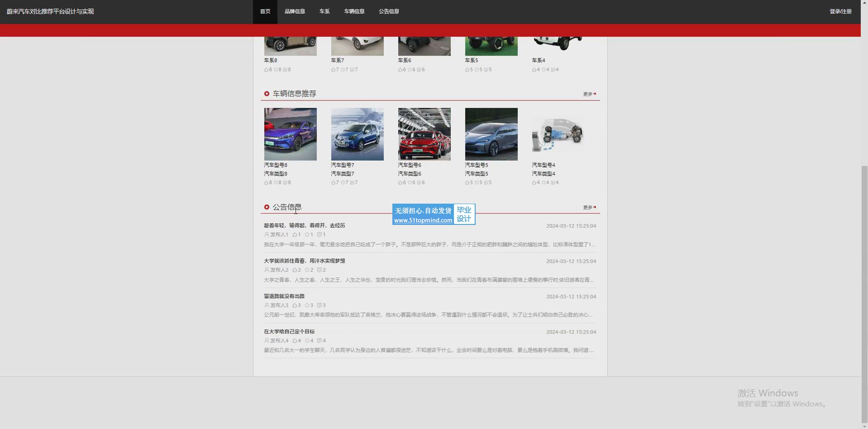The height and width of the screenshot is (429, 868).
Task: Click the user icon beside 发布人3
Action: (267, 305)
